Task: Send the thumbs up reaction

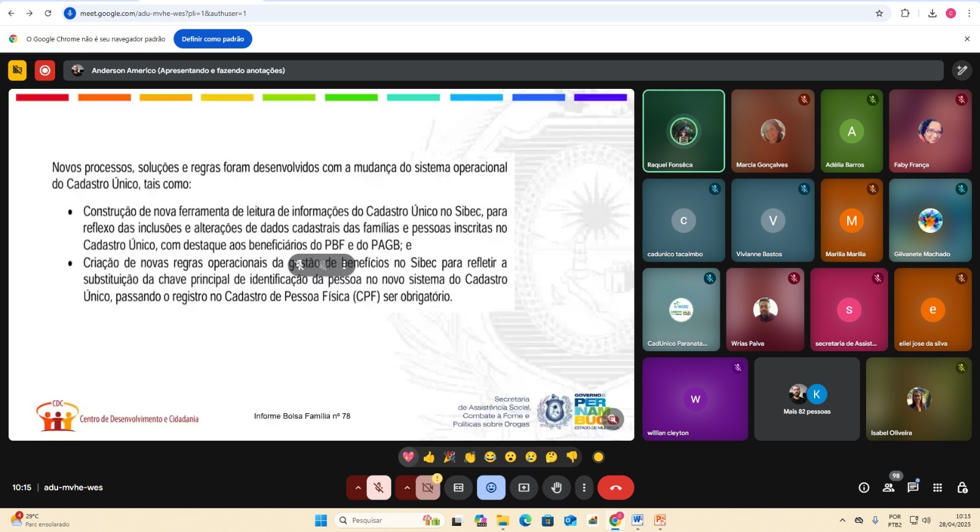Action: [x=429, y=457]
